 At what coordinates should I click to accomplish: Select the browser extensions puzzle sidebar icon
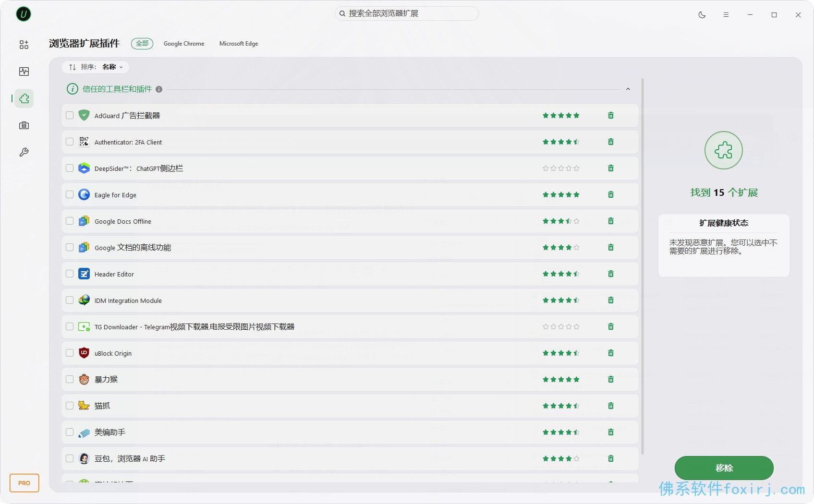[x=24, y=98]
